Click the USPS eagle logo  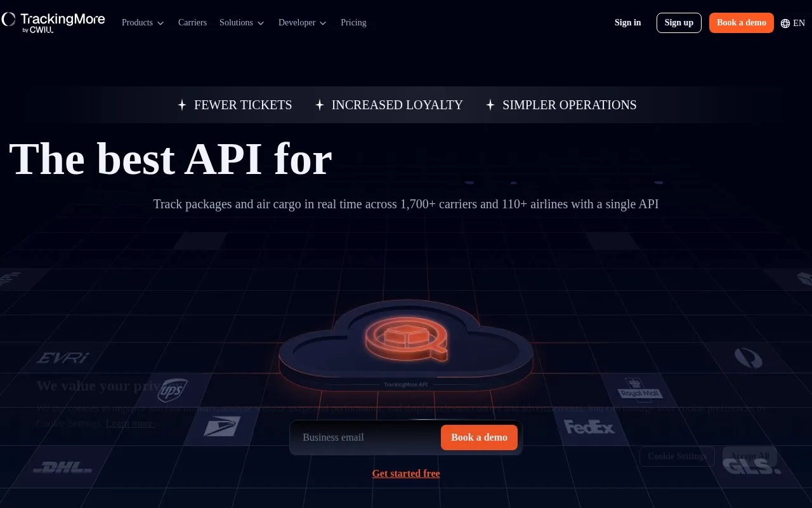point(222,426)
